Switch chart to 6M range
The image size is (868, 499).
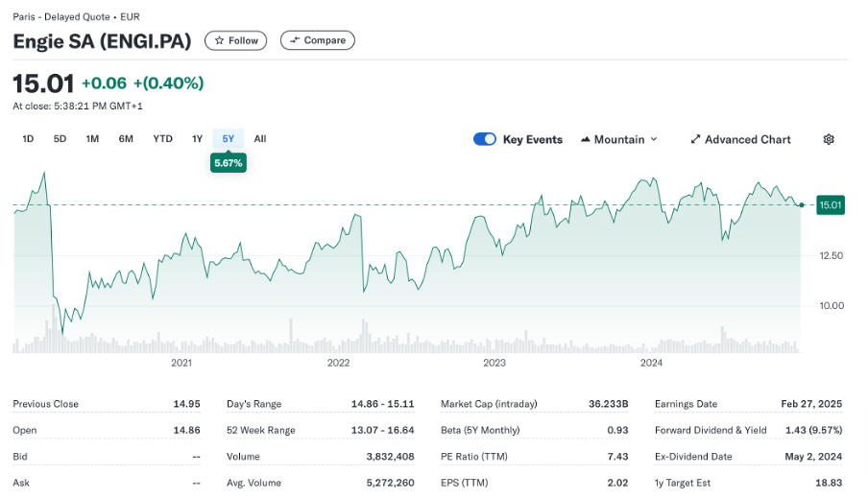pyautogui.click(x=126, y=139)
